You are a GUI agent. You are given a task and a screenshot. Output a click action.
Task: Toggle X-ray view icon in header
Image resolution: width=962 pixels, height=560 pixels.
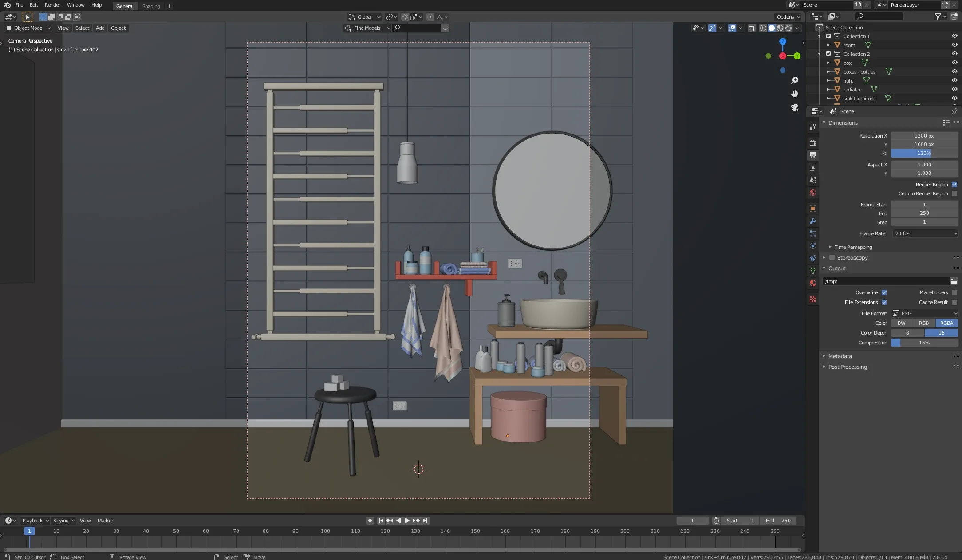click(x=752, y=28)
